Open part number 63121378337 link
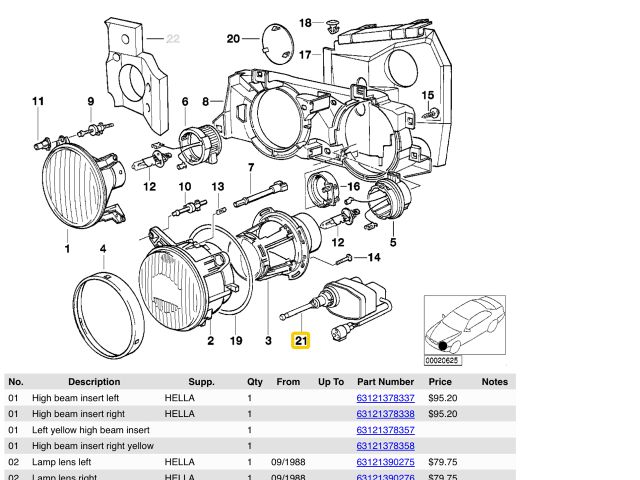This screenshot has width=640, height=480. click(x=385, y=398)
